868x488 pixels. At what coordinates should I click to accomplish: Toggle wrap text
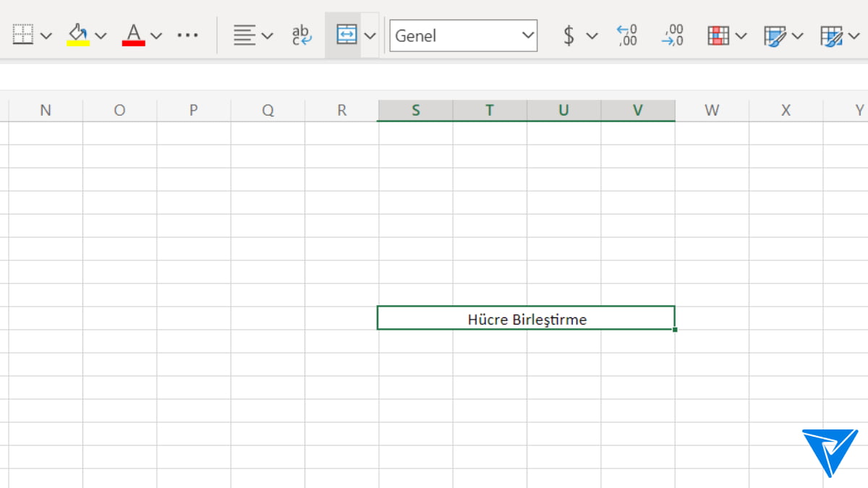click(301, 35)
